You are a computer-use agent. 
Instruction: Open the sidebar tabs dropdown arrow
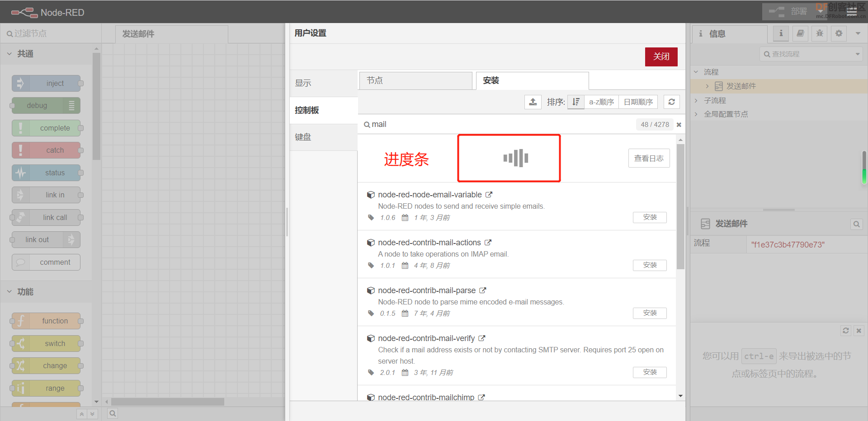(x=858, y=33)
